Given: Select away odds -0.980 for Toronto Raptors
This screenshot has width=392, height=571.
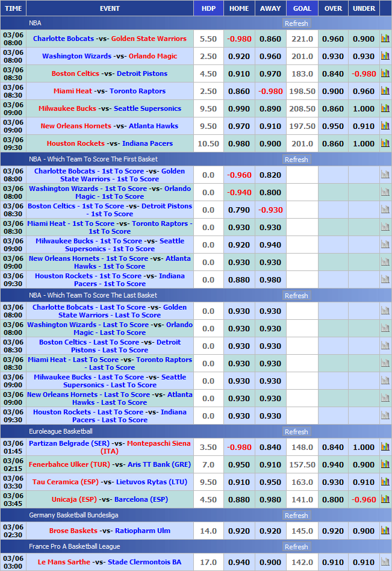Looking at the screenshot, I should [x=270, y=92].
